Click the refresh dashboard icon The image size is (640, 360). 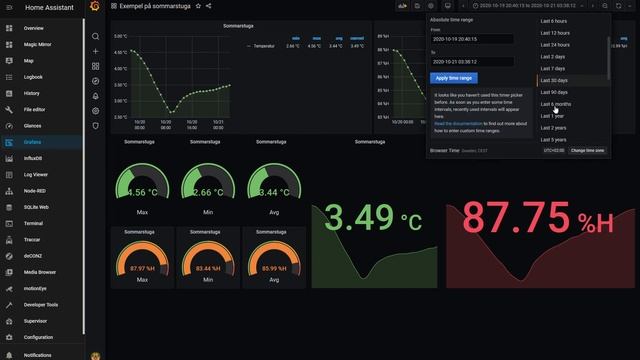tap(619, 6)
